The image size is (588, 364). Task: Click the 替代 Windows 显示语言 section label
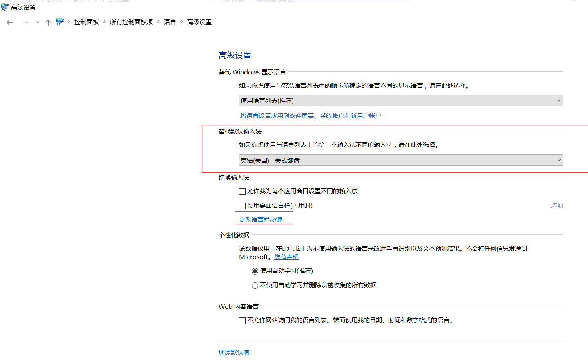[252, 72]
